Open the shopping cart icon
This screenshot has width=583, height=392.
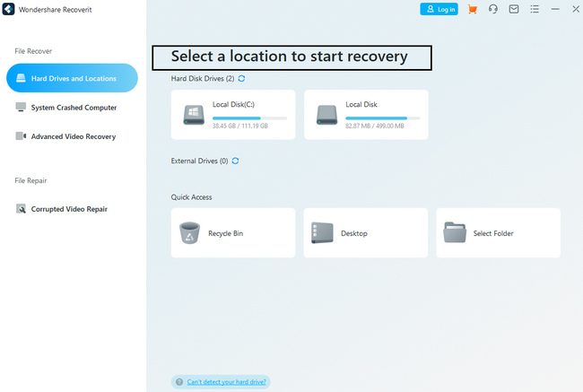[472, 9]
